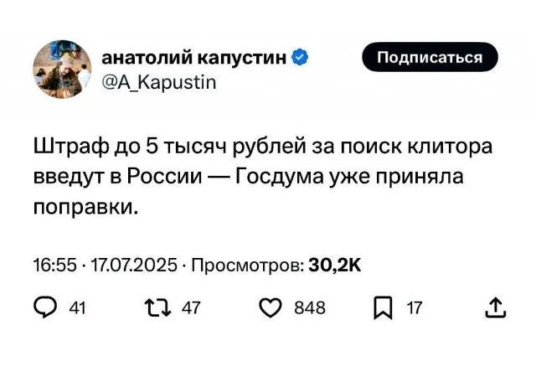Open the @A_Kapustin handle link

158,82
